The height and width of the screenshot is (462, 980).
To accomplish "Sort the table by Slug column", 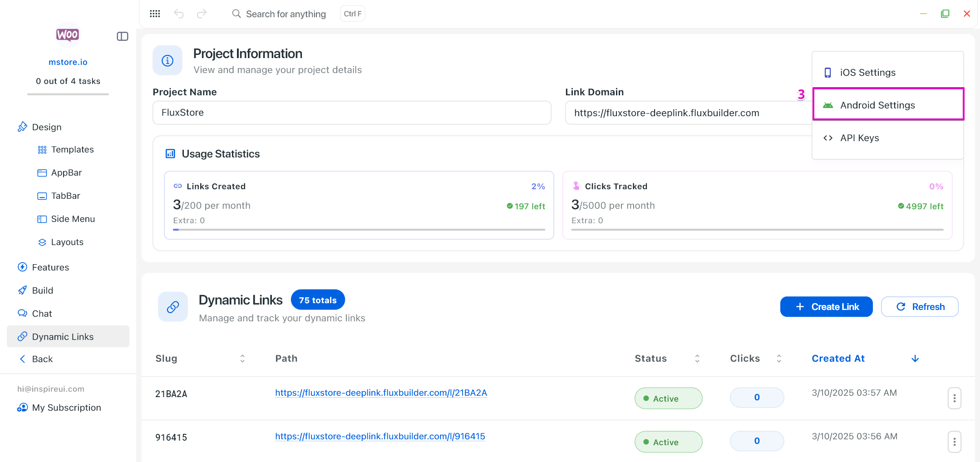I will [x=242, y=359].
